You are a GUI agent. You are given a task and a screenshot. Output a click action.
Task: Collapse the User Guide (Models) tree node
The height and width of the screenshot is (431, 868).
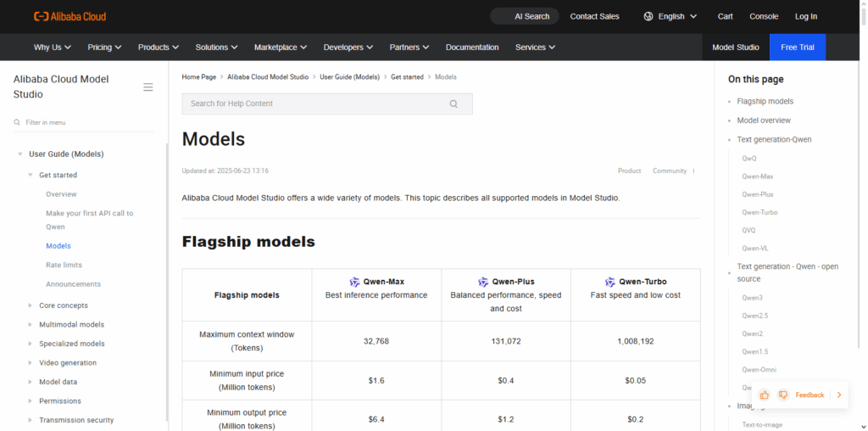20,154
